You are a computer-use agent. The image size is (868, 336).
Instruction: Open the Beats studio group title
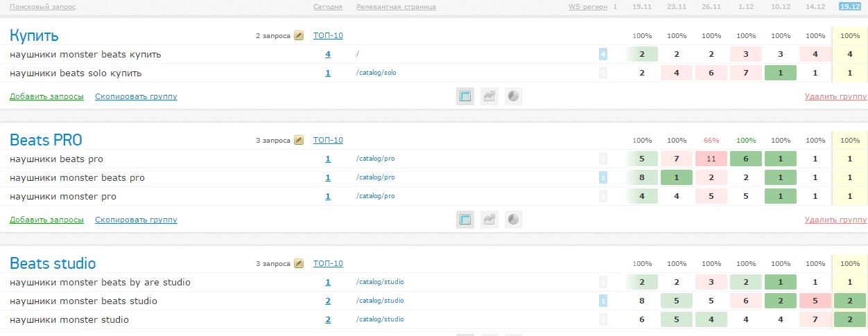coord(53,263)
